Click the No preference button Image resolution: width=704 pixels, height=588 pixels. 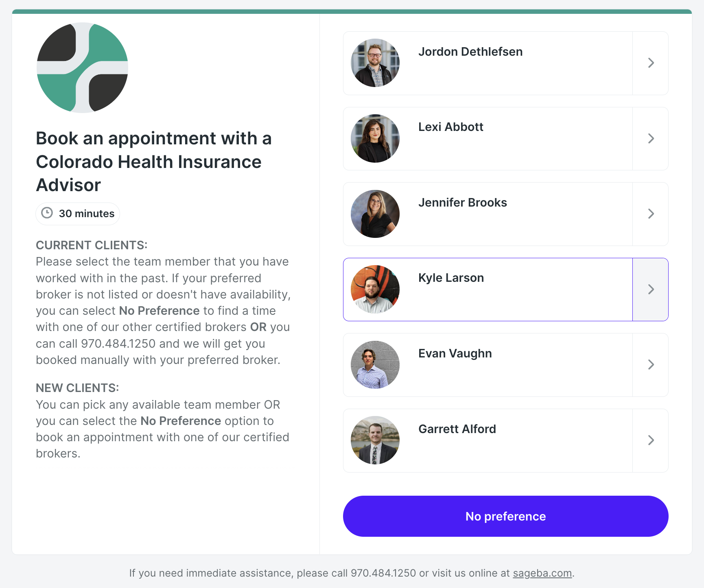pyautogui.click(x=505, y=516)
